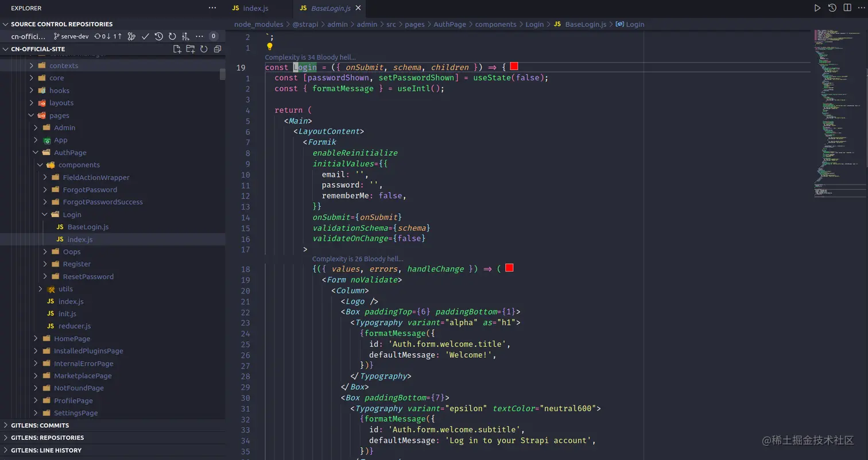Image resolution: width=868 pixels, height=460 pixels.
Task: Click the Login symbol breadcrumb
Action: pos(630,24)
